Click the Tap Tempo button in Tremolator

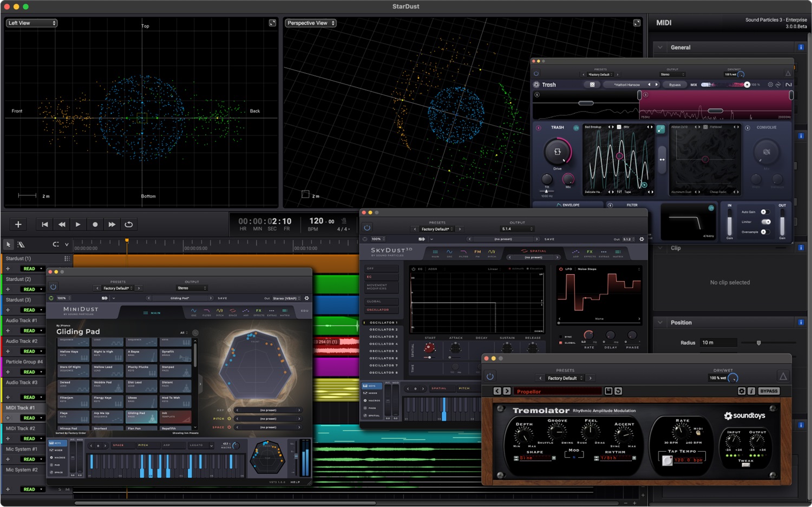(667, 460)
